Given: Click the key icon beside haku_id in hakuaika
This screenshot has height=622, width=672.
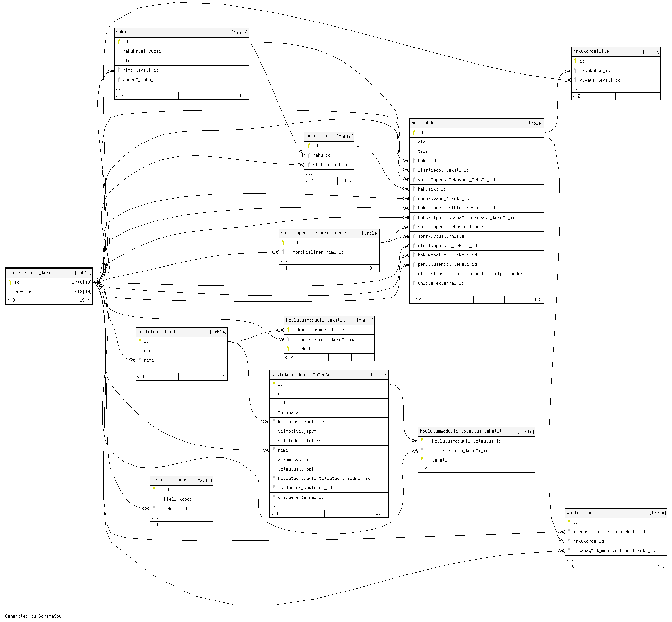Looking at the screenshot, I should click(x=309, y=155).
